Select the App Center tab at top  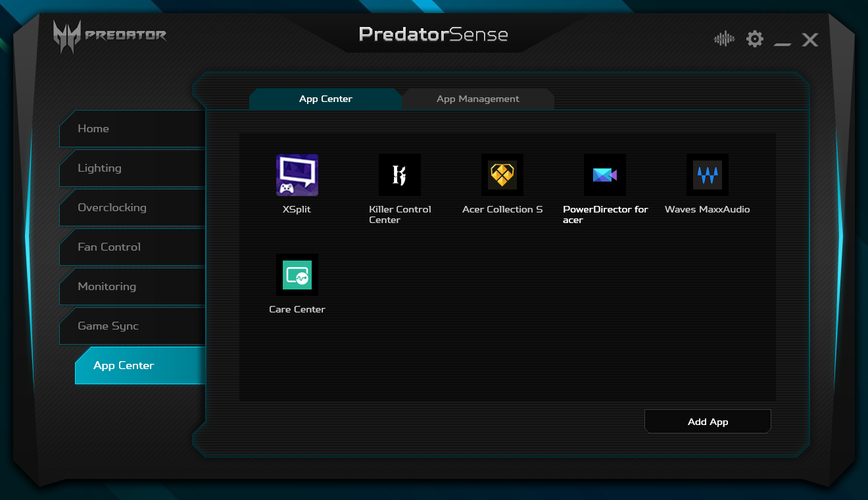325,99
